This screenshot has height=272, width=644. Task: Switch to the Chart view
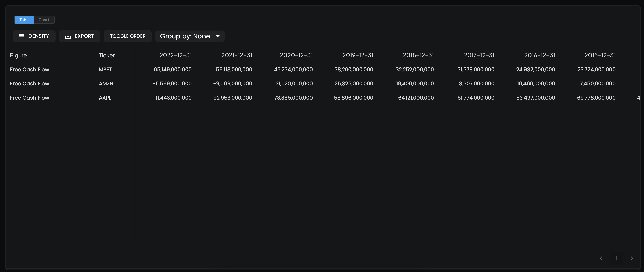tap(44, 20)
